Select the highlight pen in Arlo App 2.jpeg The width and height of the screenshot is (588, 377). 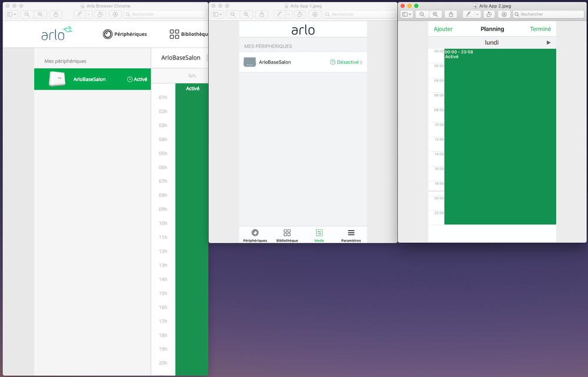point(468,14)
